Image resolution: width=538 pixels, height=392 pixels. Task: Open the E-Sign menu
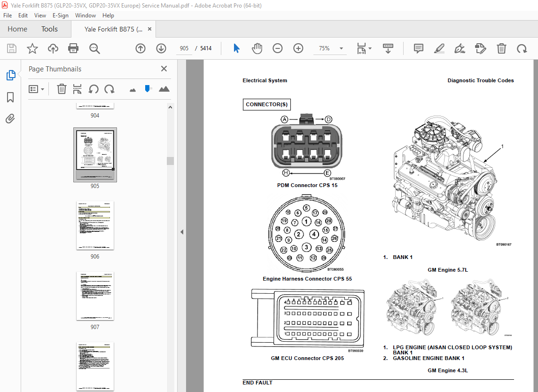(61, 16)
